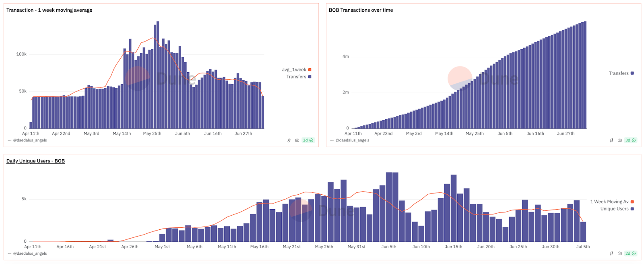Toggle 1 Week Moving Av legend series

point(609,202)
